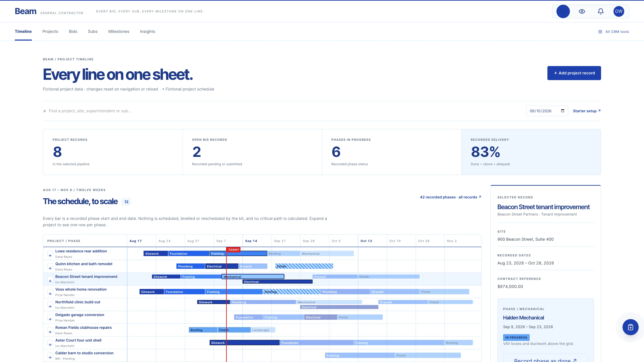Select the Quinn remodel striped Finish bar
This screenshot has height=362, width=644.
coord(304,266)
